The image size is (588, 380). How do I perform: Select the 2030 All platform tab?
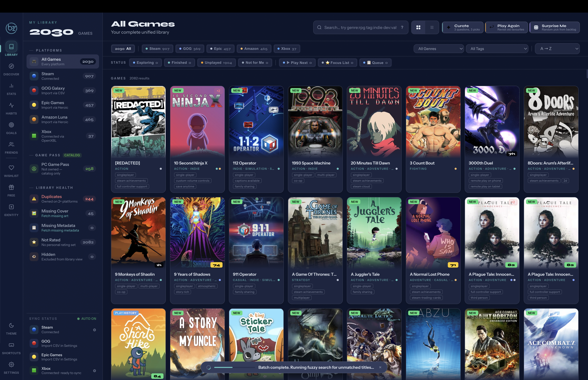123,49
